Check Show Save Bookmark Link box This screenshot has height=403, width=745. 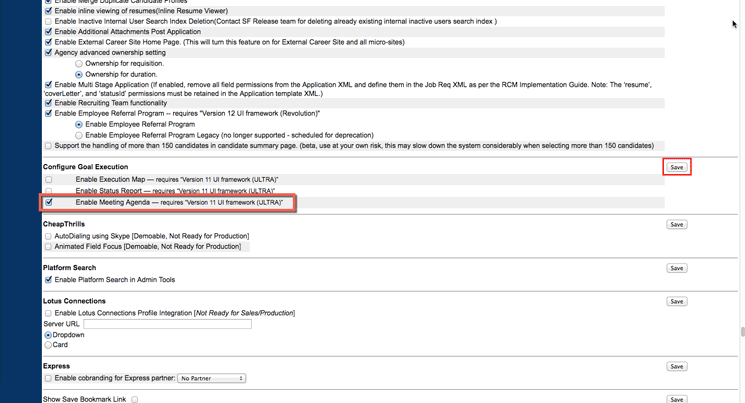tap(135, 400)
